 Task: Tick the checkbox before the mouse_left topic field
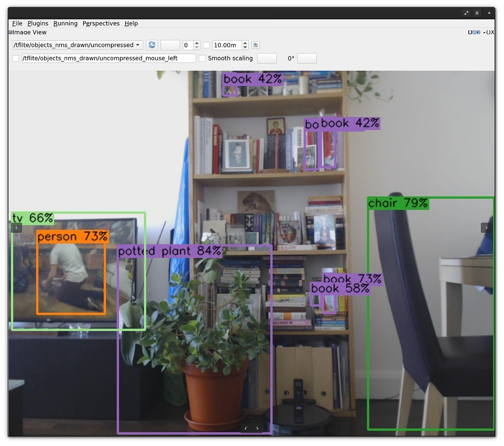pyautogui.click(x=16, y=58)
